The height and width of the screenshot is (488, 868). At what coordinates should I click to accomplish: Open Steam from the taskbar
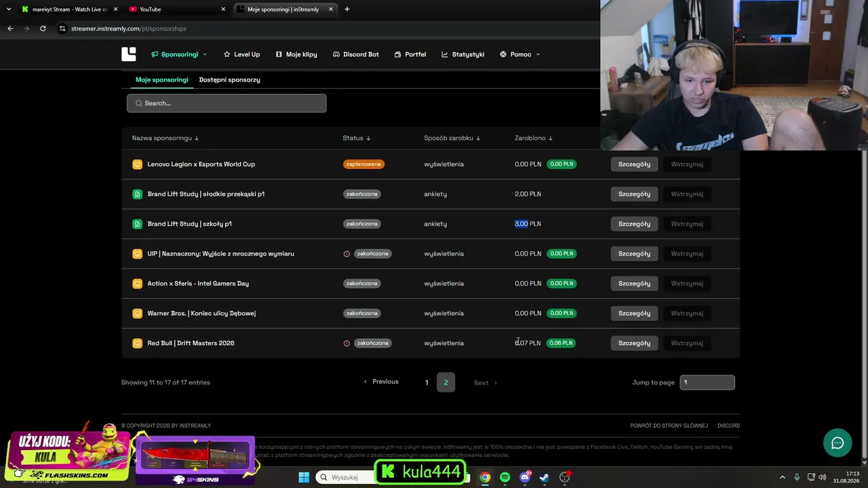545,477
